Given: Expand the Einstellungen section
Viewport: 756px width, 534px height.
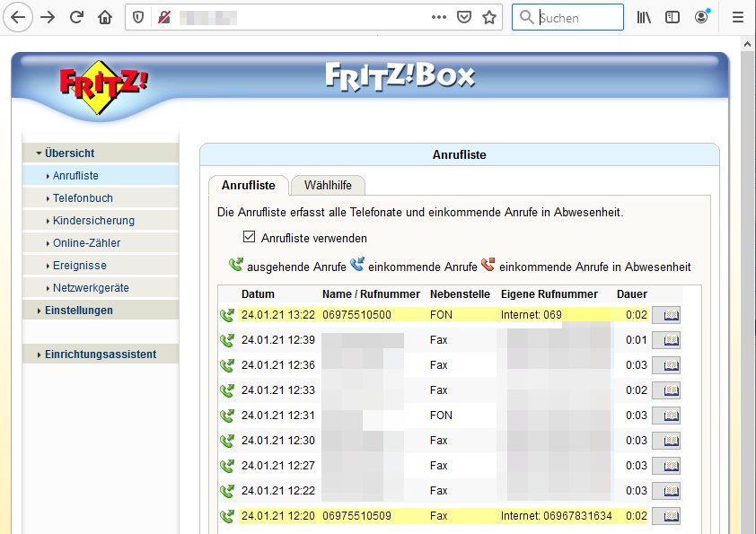Looking at the screenshot, I should pyautogui.click(x=101, y=311).
